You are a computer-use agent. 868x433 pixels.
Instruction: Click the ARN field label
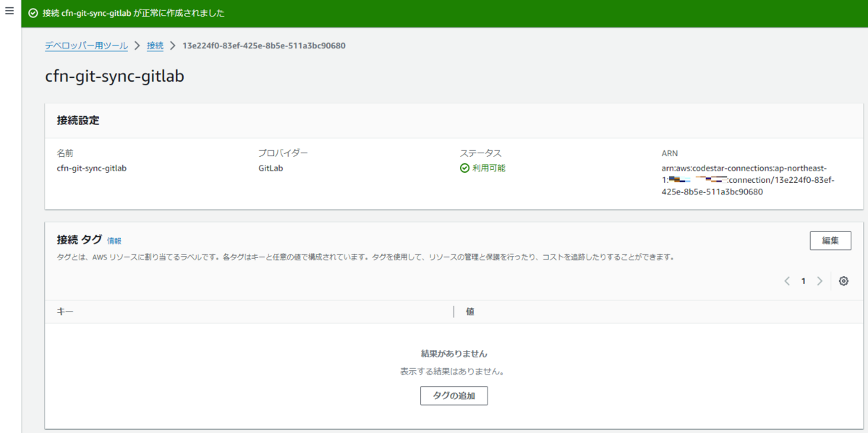[x=669, y=153]
